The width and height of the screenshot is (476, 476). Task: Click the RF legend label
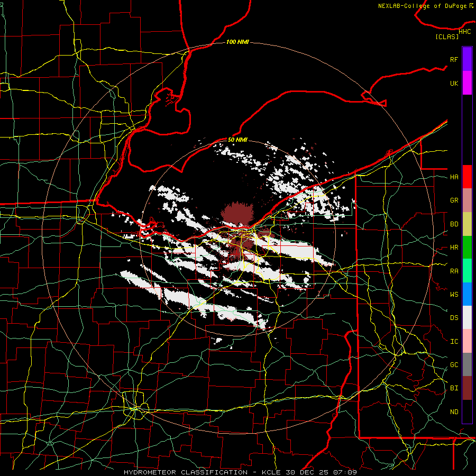point(454,59)
